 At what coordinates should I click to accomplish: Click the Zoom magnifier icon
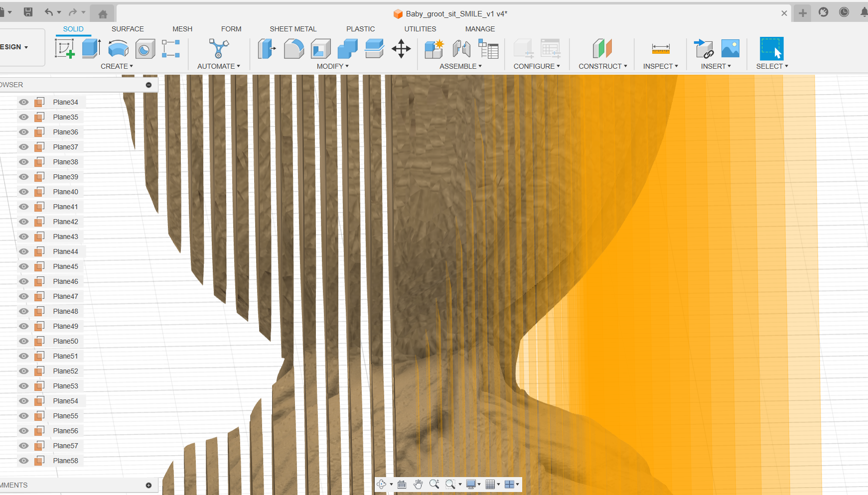pyautogui.click(x=434, y=484)
